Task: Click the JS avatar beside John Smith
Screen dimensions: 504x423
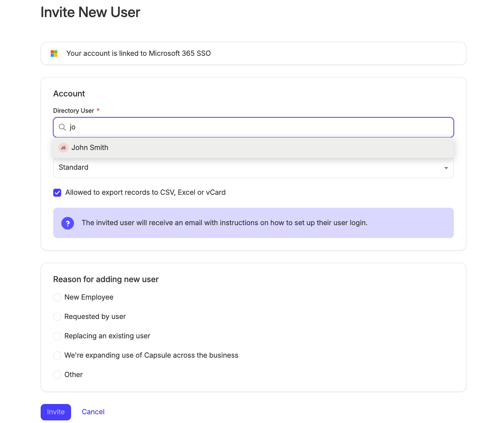Action: click(63, 148)
